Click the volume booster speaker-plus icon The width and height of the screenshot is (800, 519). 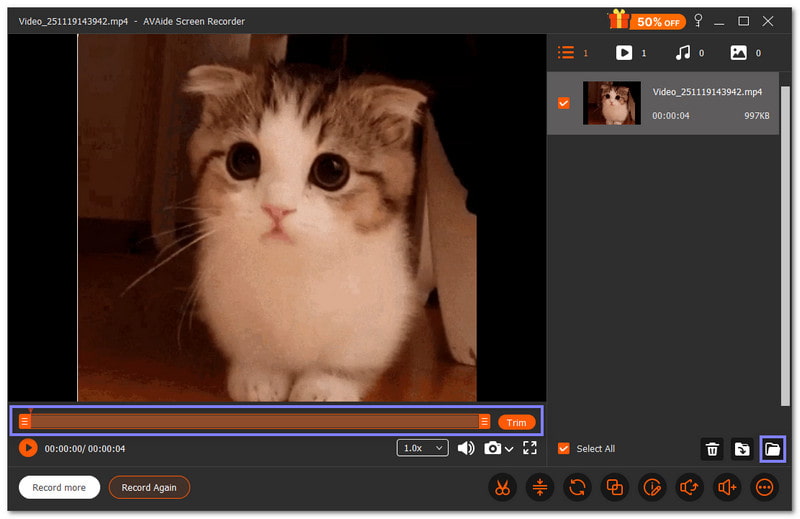point(727,488)
